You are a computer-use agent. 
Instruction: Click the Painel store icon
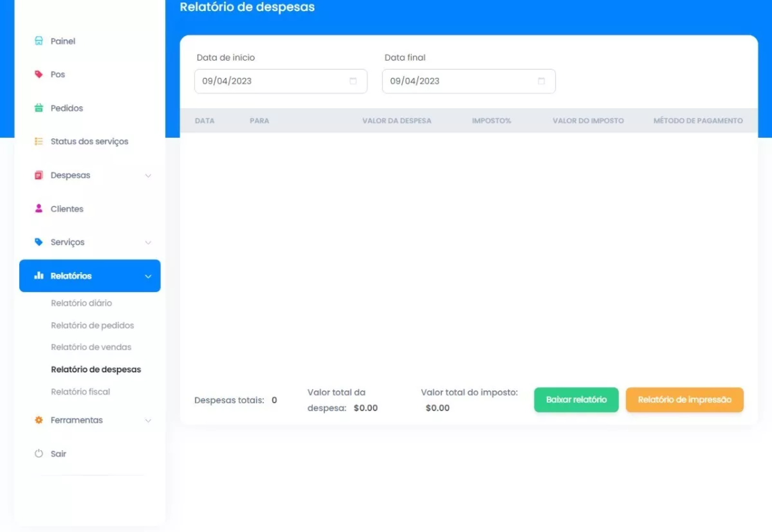pos(39,41)
